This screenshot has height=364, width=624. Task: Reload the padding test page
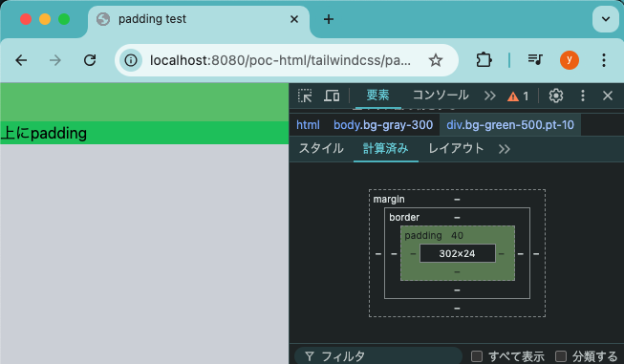pos(90,60)
